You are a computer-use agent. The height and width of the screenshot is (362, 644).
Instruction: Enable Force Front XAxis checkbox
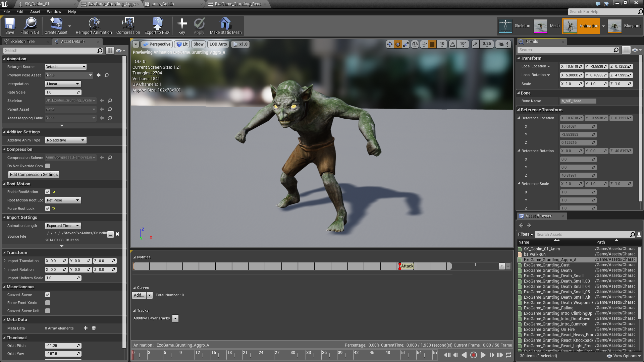48,303
